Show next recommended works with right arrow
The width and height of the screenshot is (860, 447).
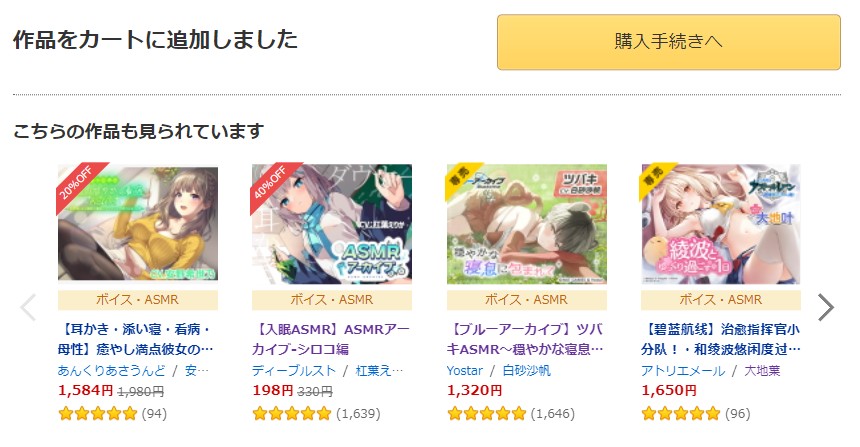coord(825,307)
